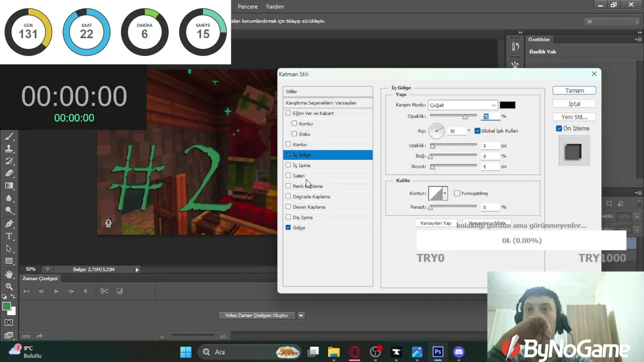Click the Varsayılan Yap button

[x=436, y=223]
